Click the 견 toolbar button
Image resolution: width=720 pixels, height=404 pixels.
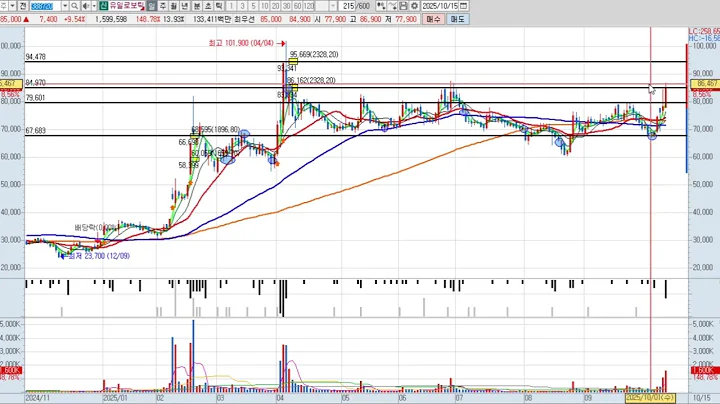(23, 6)
